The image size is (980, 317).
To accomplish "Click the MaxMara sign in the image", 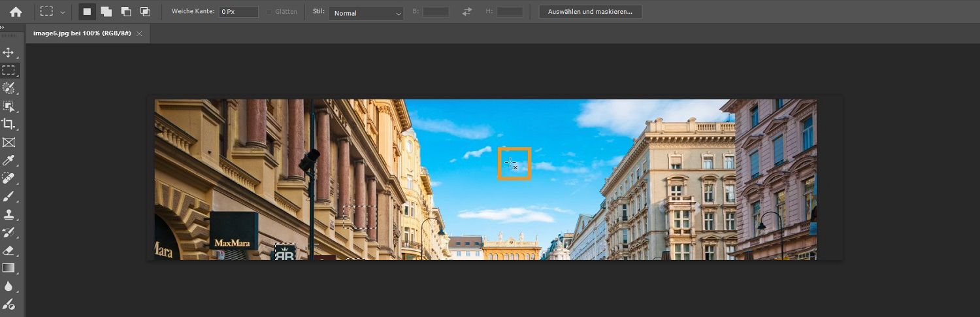I will 233,231.
